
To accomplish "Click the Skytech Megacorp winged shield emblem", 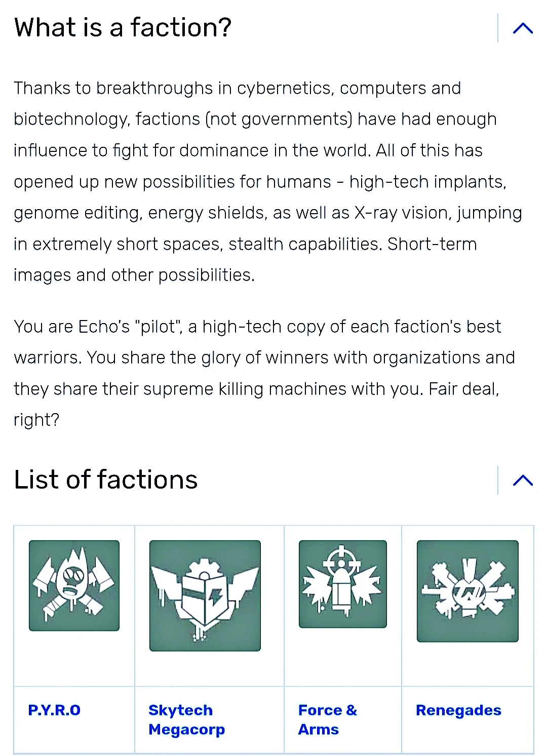I will tap(205, 595).
